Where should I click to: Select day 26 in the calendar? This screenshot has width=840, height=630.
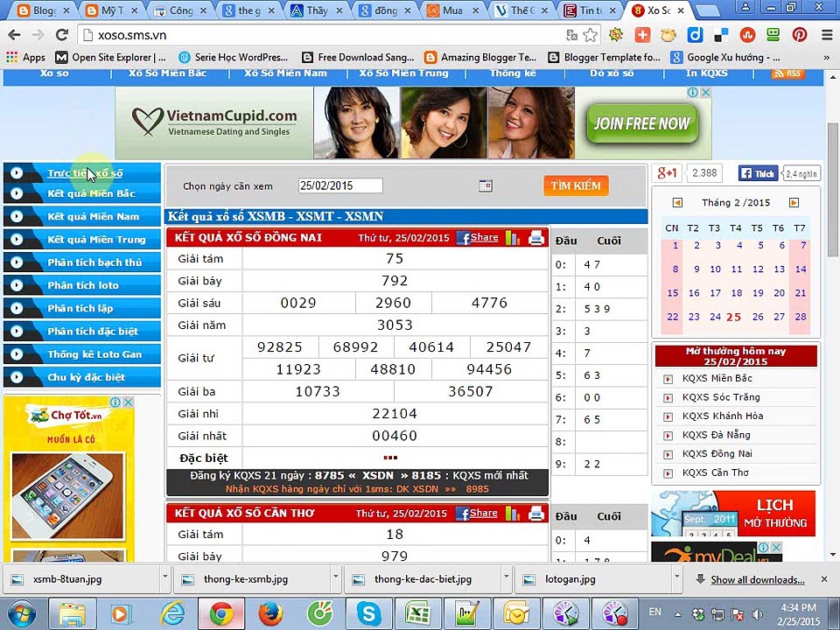tap(758, 317)
